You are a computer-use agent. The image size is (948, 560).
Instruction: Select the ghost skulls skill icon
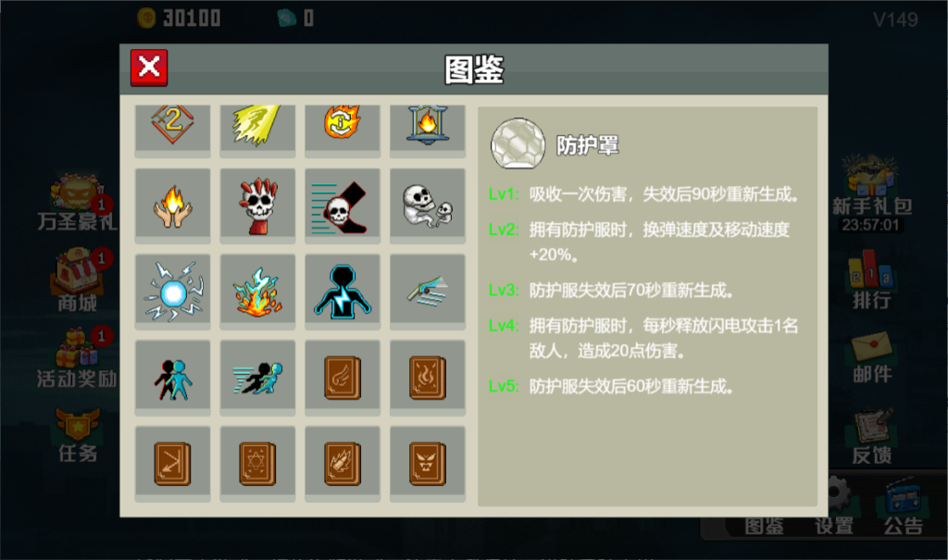[428, 205]
